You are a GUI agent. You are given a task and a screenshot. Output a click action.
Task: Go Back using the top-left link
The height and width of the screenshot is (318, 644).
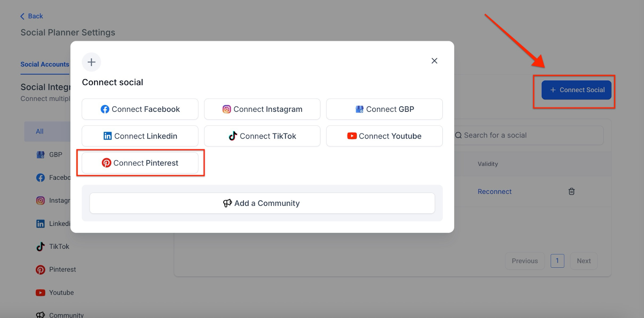click(x=31, y=16)
